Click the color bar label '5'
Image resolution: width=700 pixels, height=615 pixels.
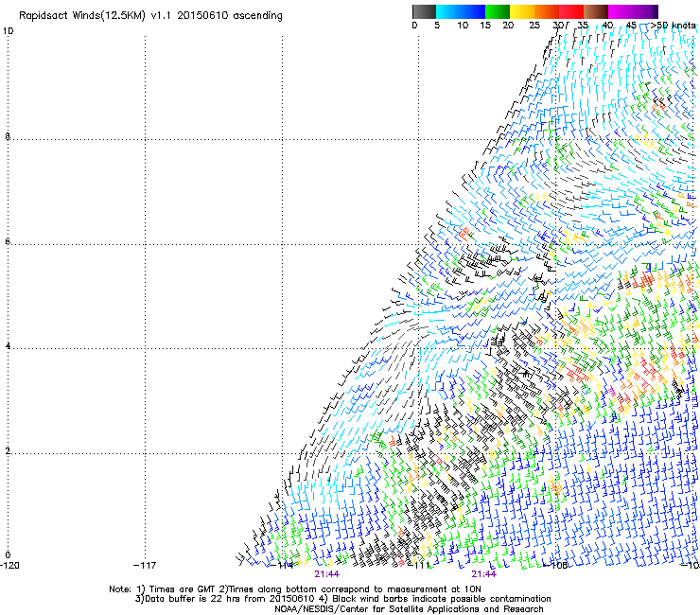[x=437, y=26]
